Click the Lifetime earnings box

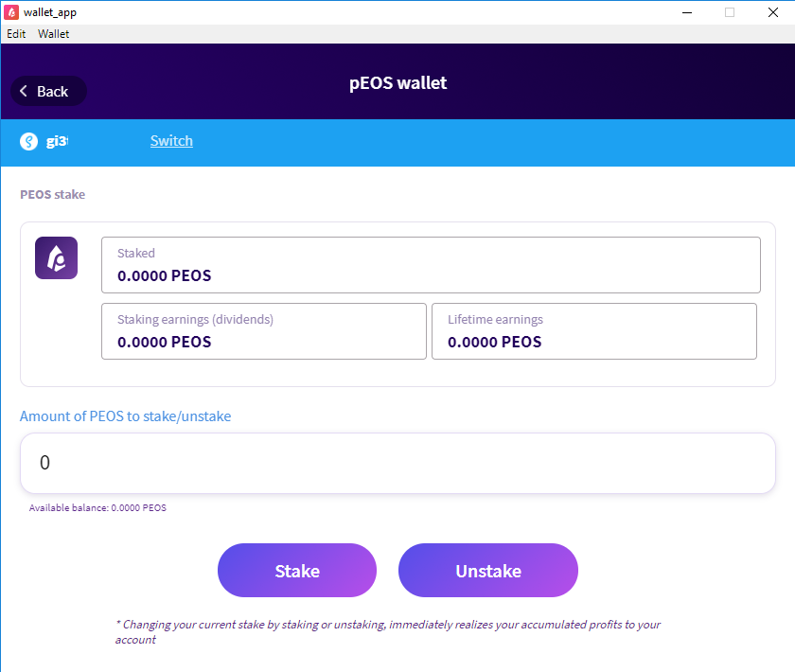(x=593, y=331)
